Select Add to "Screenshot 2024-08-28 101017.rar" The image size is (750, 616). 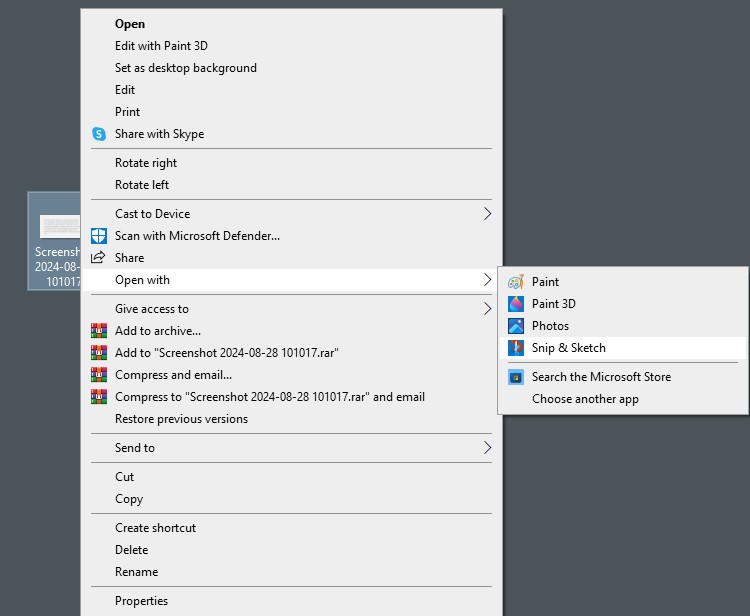[x=291, y=353]
